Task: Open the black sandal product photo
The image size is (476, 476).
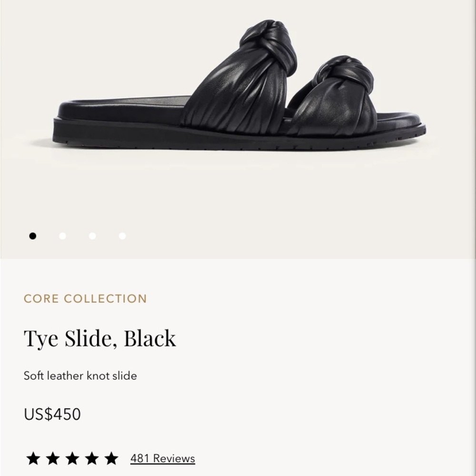Action: pyautogui.click(x=238, y=95)
